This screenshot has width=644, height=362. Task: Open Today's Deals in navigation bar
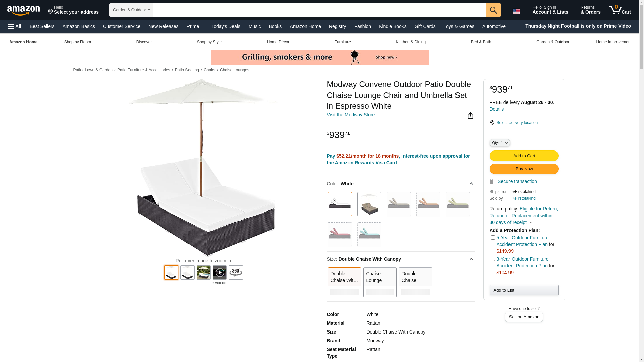(x=225, y=26)
